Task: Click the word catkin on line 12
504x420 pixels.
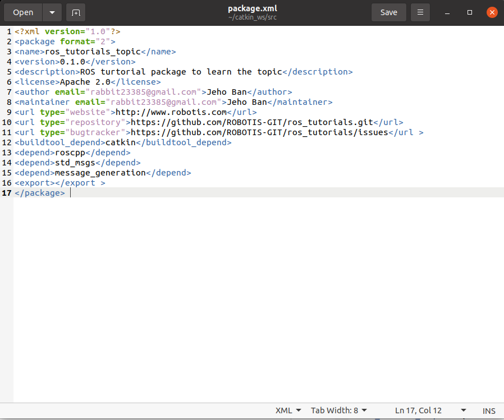Action: [121, 142]
